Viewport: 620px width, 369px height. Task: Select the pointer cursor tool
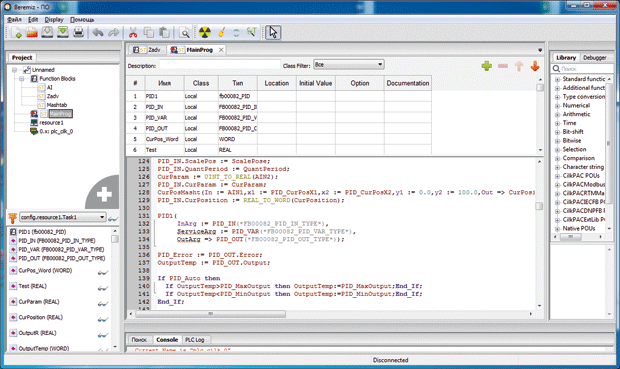(x=273, y=32)
